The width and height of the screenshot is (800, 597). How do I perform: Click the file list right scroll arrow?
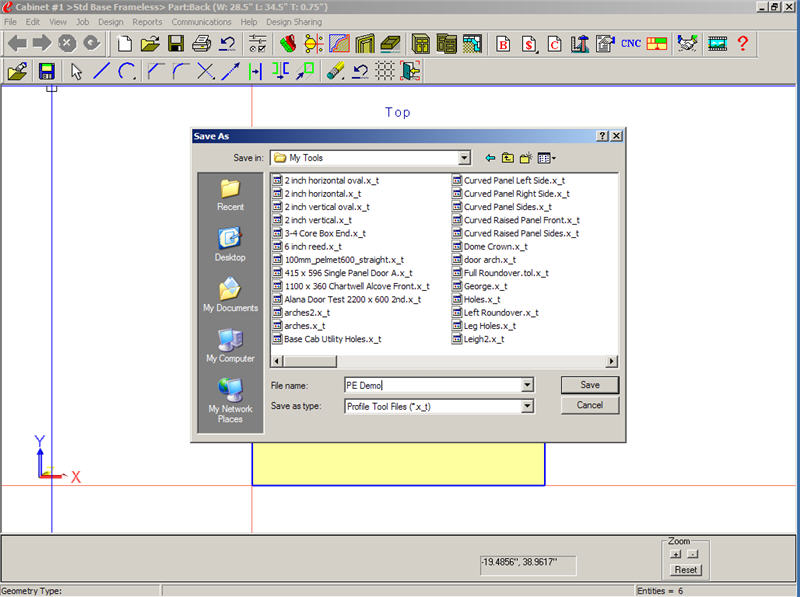[x=612, y=361]
